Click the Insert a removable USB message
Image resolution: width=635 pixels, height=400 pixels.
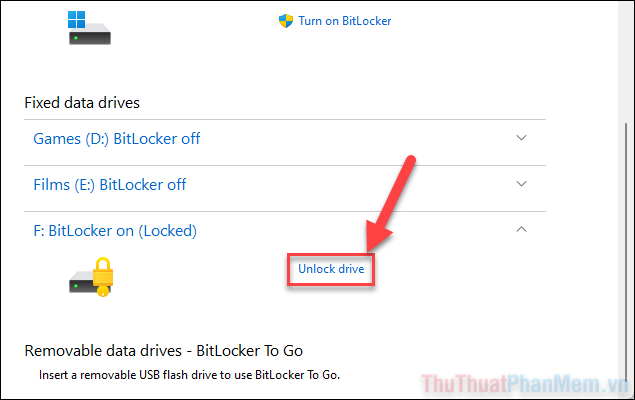point(189,375)
